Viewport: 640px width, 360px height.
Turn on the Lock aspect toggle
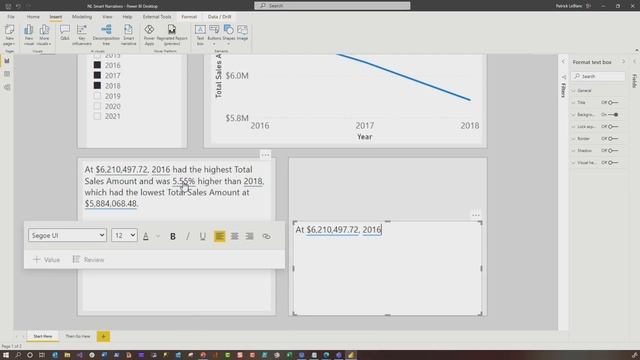click(613, 127)
